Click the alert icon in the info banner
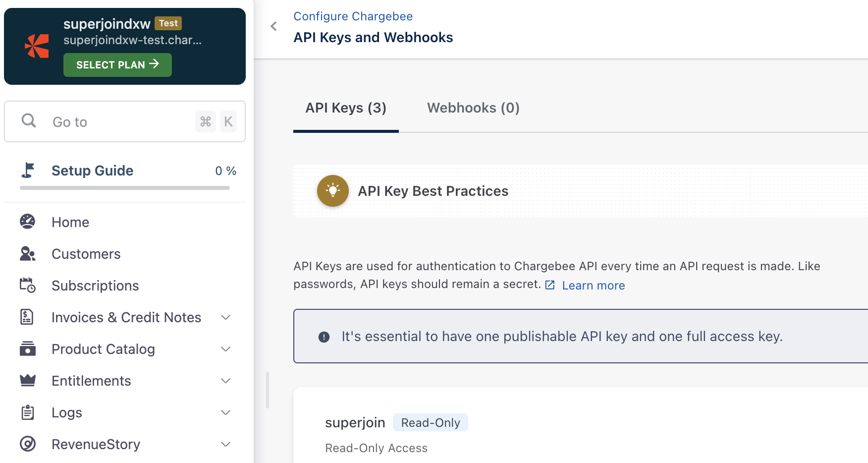The width and height of the screenshot is (868, 463). tap(324, 337)
